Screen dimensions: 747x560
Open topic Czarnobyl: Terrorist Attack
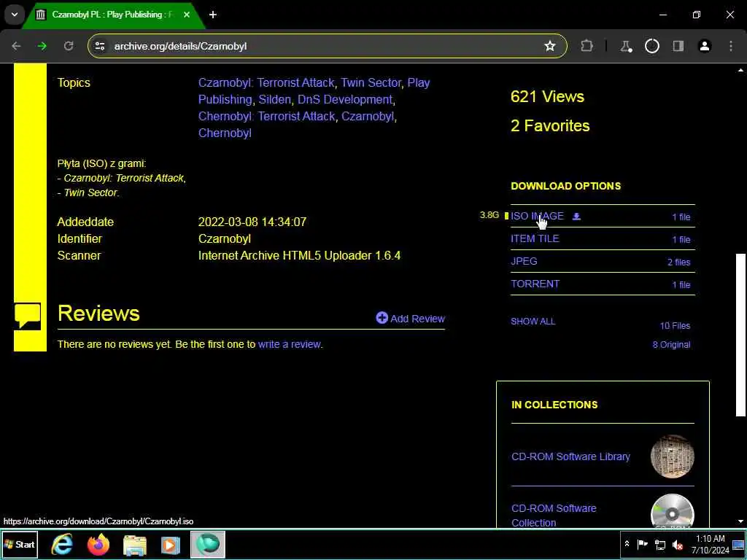266,83
